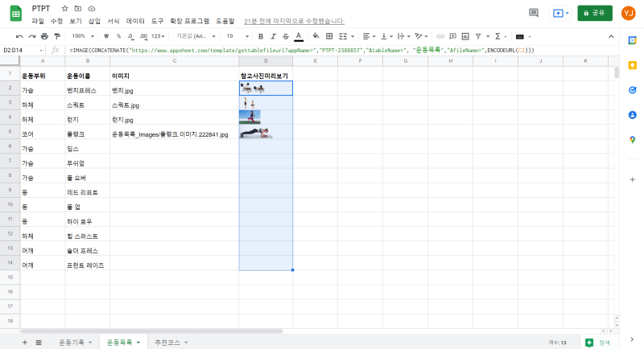Open Calendar in side panel

click(633, 40)
